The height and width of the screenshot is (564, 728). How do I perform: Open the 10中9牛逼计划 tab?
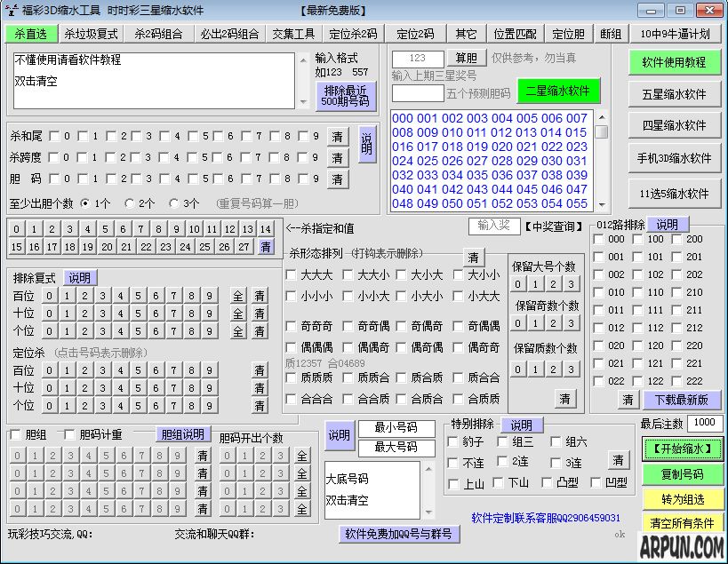click(675, 34)
